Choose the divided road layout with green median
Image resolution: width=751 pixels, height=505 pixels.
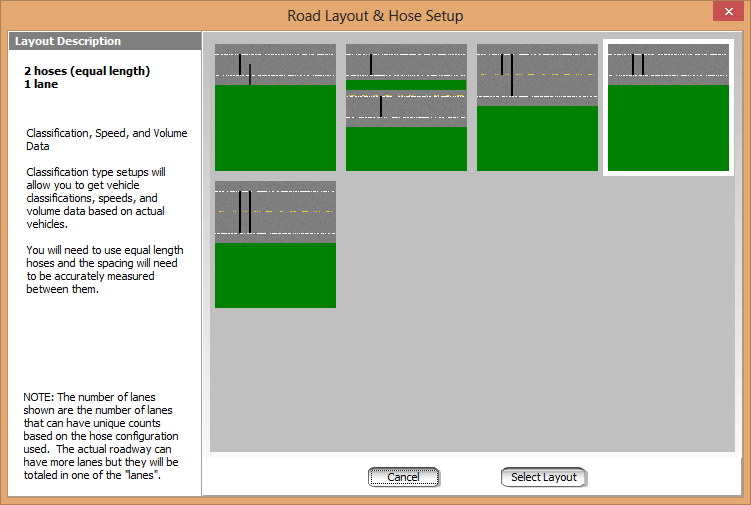pyautogui.click(x=406, y=107)
